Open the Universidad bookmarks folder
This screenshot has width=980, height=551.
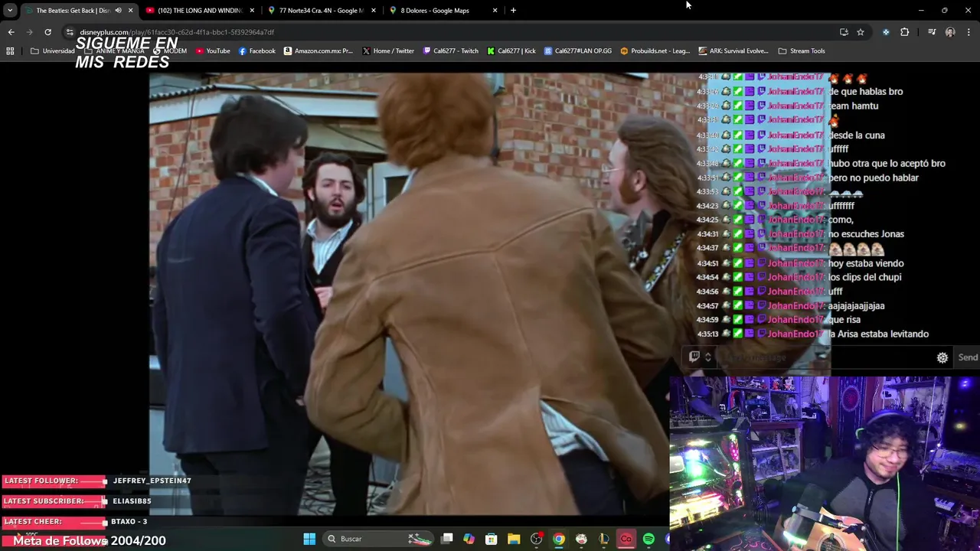pos(53,51)
